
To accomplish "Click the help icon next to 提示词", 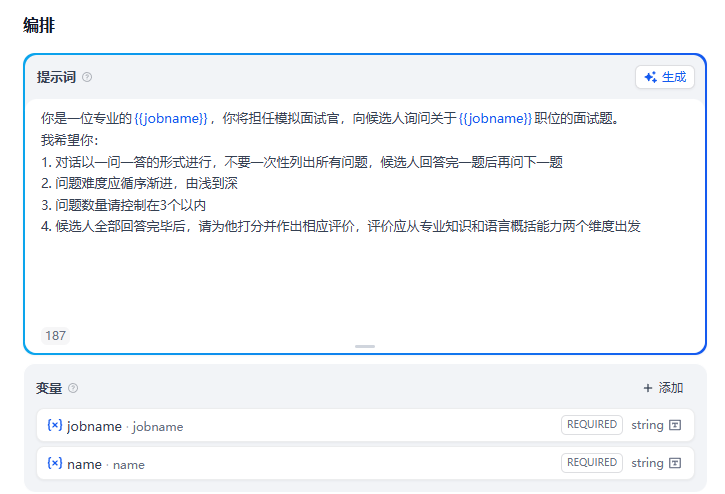I will tap(87, 77).
